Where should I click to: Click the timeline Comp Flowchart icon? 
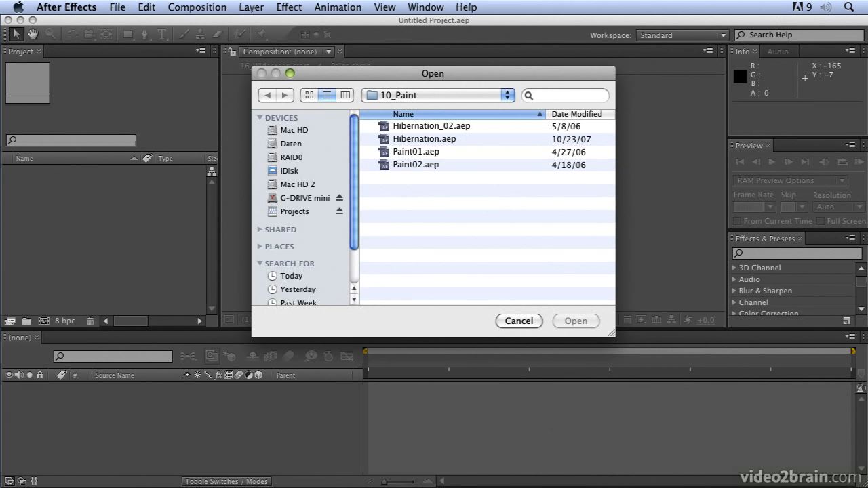tap(188, 356)
